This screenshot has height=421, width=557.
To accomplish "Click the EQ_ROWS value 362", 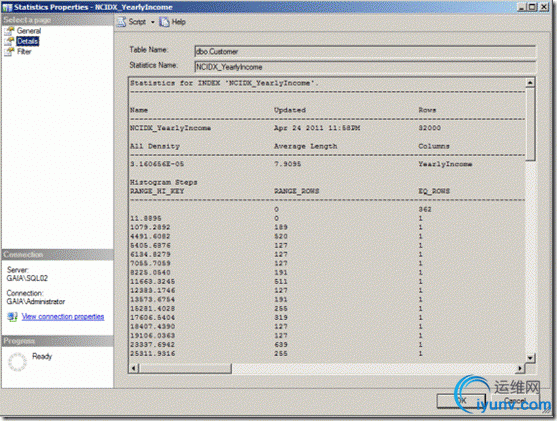I will pyautogui.click(x=425, y=209).
